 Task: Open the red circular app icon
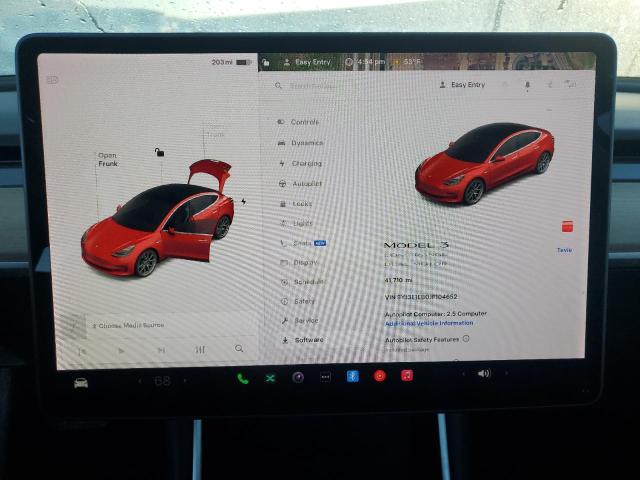380,376
